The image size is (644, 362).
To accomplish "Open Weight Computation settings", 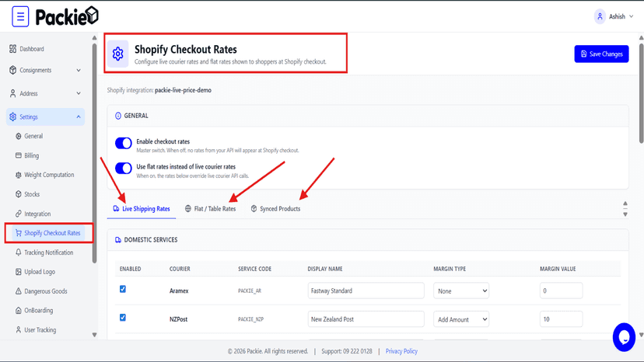I will (x=49, y=175).
